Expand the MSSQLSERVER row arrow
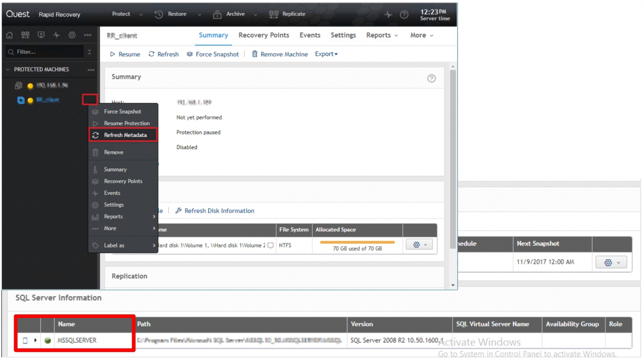The height and width of the screenshot is (359, 644). pyautogui.click(x=35, y=340)
